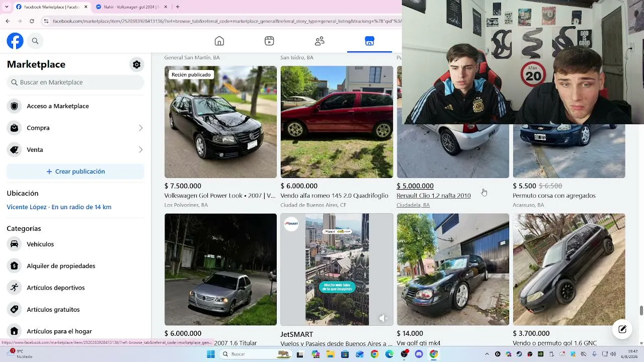Click Vendo o permuto gol 1.6 GNC title
Screen dimensions: 644x362
tap(554, 343)
